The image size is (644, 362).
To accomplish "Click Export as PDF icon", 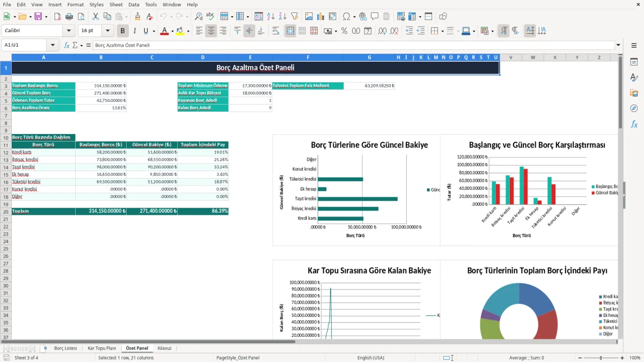I will 57,17.
